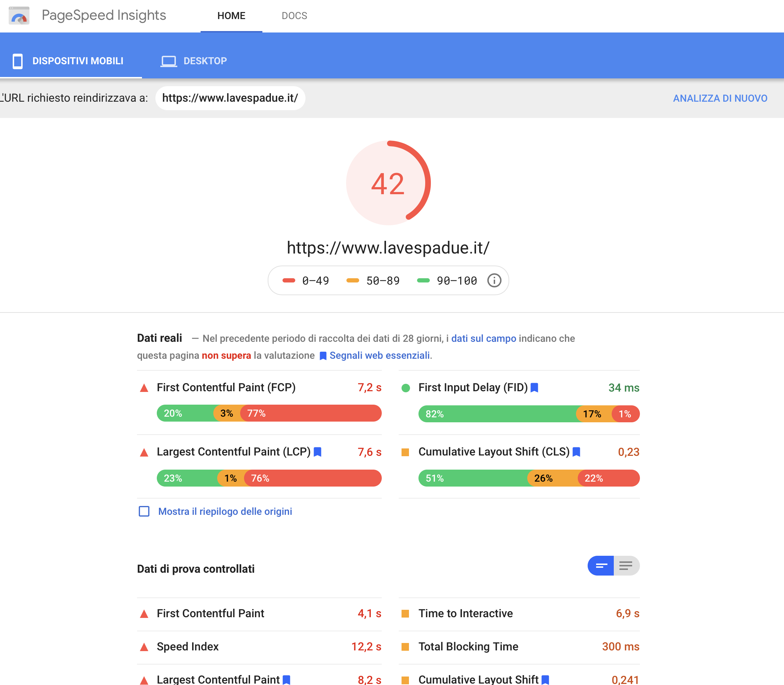Click the 42 performance score gauge
784x685 pixels.
(388, 183)
